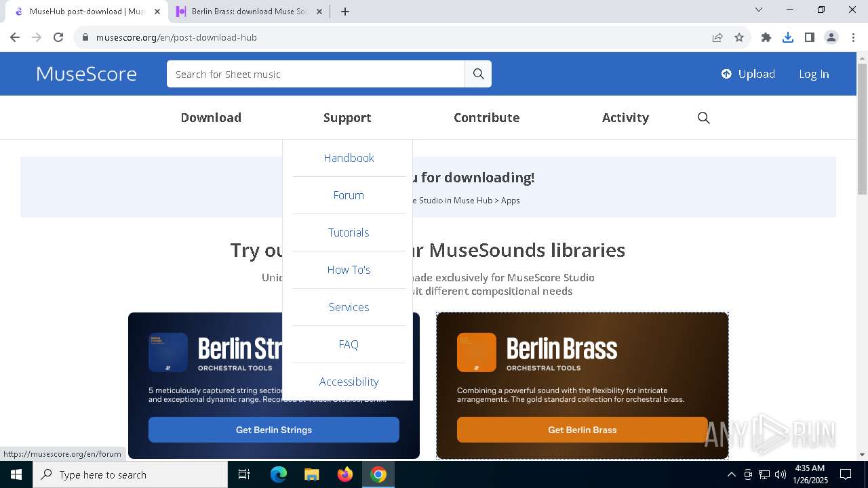Screen dimensions: 868x488
Task: Select Handbook from Support dropdown
Action: pos(349,158)
